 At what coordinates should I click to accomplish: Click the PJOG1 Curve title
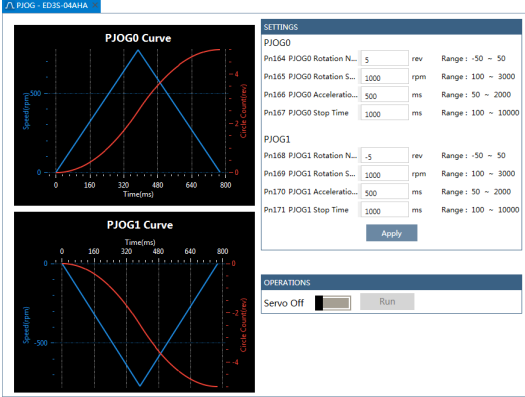(140, 225)
